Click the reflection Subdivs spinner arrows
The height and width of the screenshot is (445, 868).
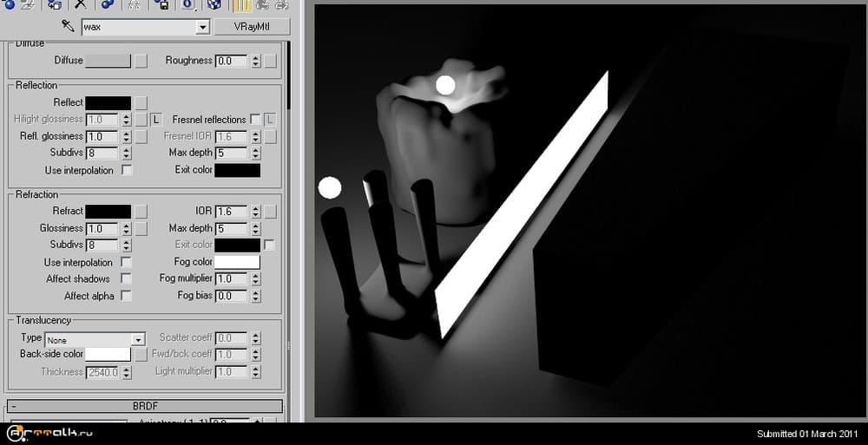126,154
